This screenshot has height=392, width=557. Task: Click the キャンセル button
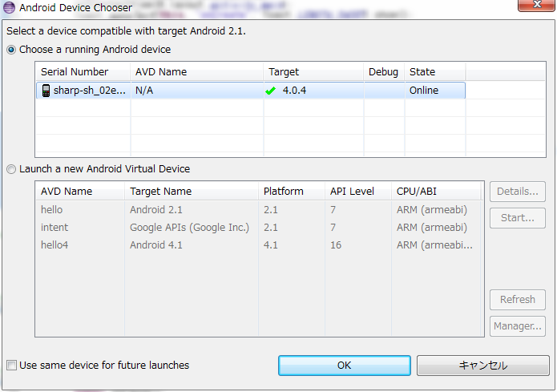point(482,366)
